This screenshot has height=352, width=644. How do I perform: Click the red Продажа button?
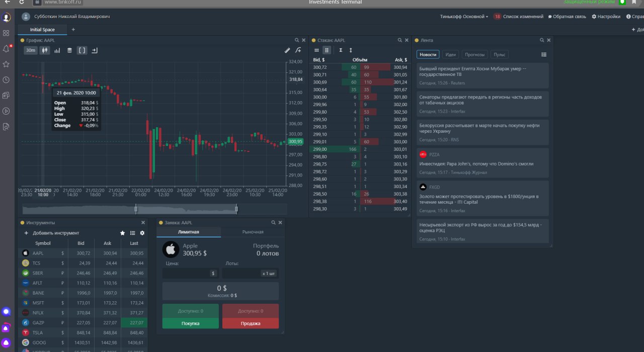pyautogui.click(x=251, y=323)
